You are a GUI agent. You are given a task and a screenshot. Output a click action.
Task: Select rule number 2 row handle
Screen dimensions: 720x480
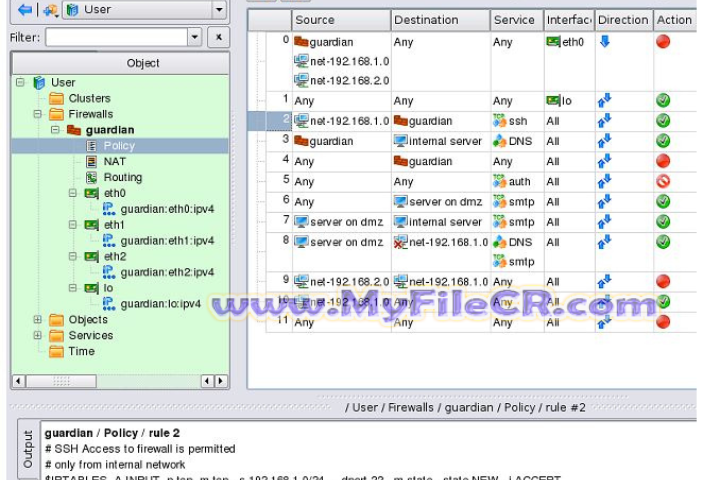pos(279,121)
